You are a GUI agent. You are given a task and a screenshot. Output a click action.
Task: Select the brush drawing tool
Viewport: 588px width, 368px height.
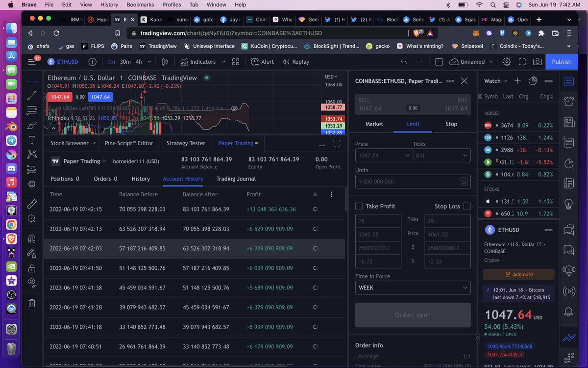coord(32,125)
